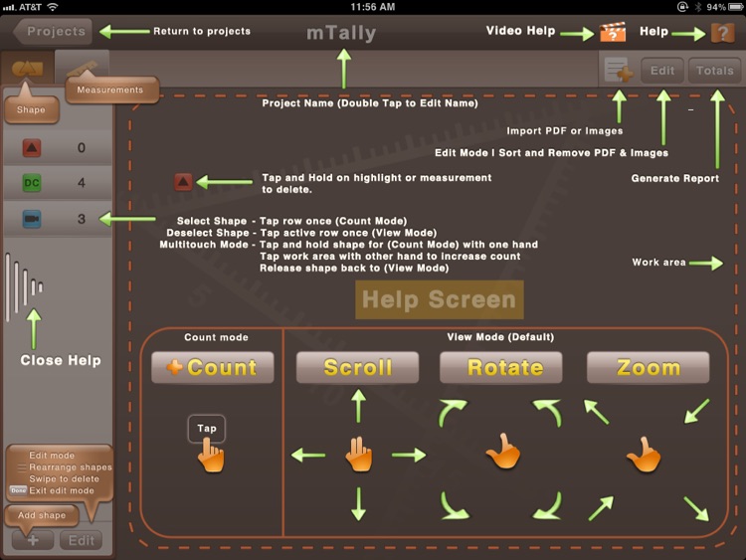Click the count value 0 in triangle row

click(82, 147)
